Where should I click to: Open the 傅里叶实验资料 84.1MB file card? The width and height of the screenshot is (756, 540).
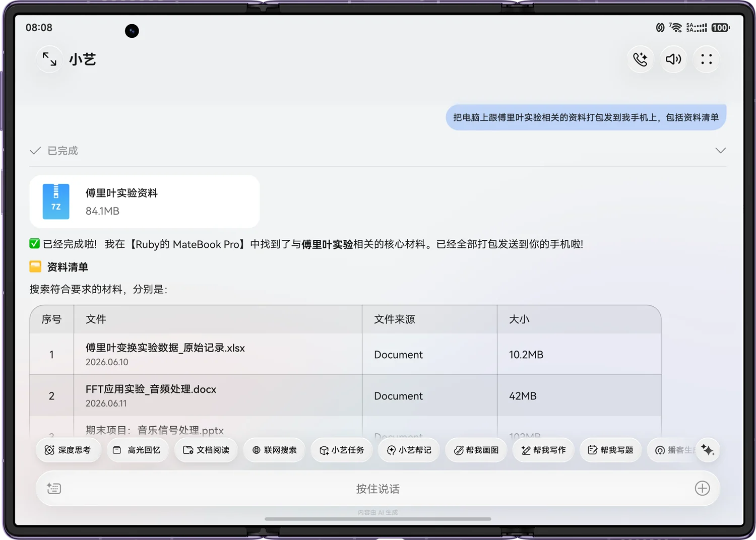point(145,201)
